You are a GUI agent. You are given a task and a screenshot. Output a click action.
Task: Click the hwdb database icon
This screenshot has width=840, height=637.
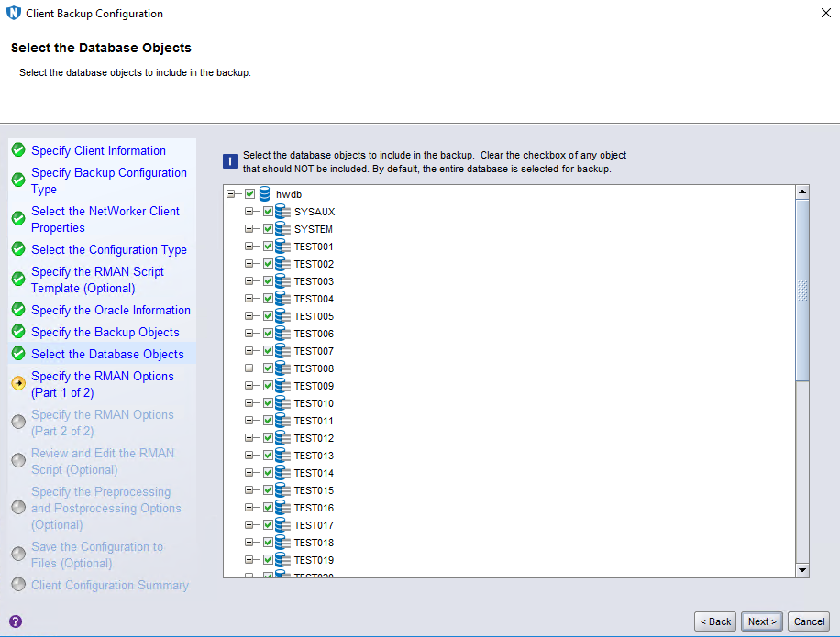click(x=265, y=194)
